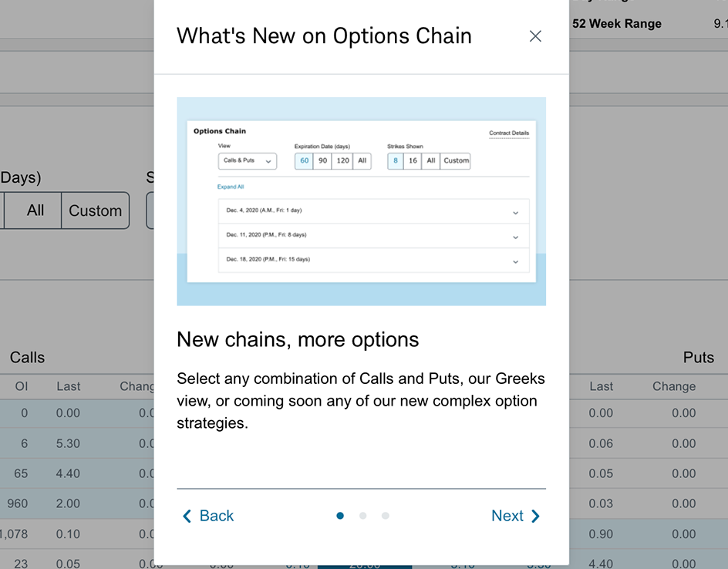Close the What's New dialog
This screenshot has height=569, width=728.
(535, 36)
